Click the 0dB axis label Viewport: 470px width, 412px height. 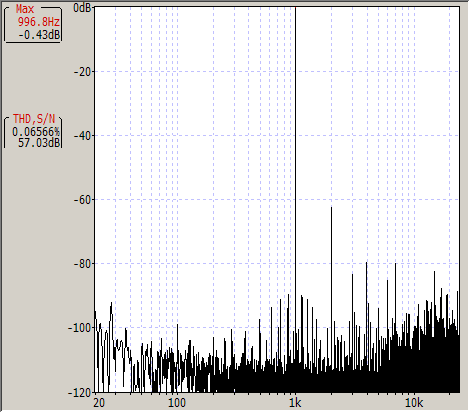point(82,8)
